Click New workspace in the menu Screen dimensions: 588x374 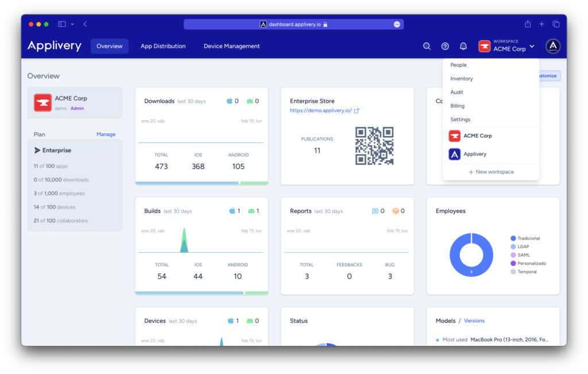pos(491,172)
